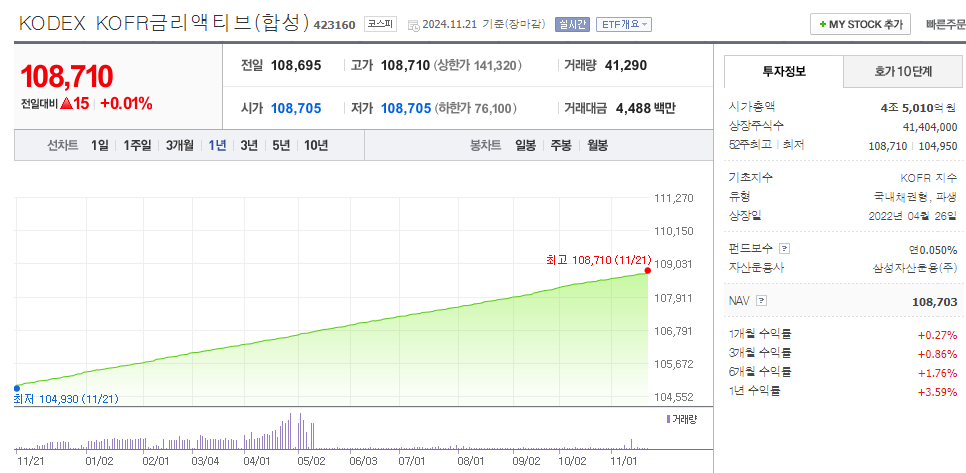Click the 최저 104,930 (11/21) chart label
Image resolution: width=966 pixels, height=473 pixels.
click(x=67, y=399)
